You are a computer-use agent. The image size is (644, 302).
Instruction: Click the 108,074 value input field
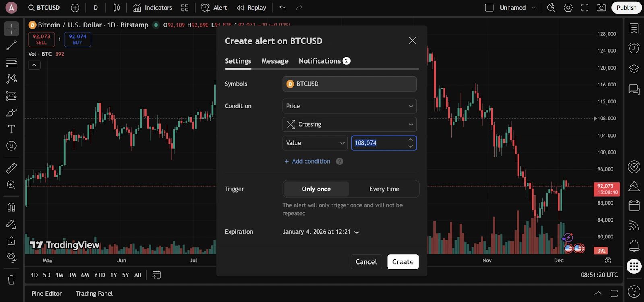(378, 143)
